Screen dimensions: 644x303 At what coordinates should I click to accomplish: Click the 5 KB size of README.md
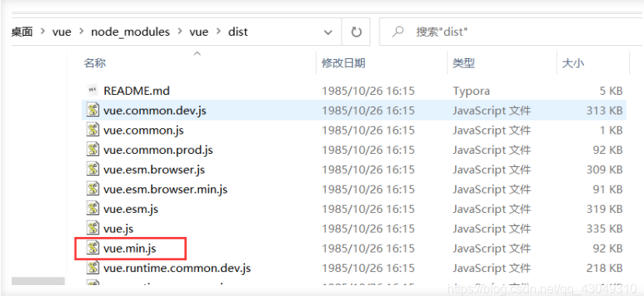611,91
